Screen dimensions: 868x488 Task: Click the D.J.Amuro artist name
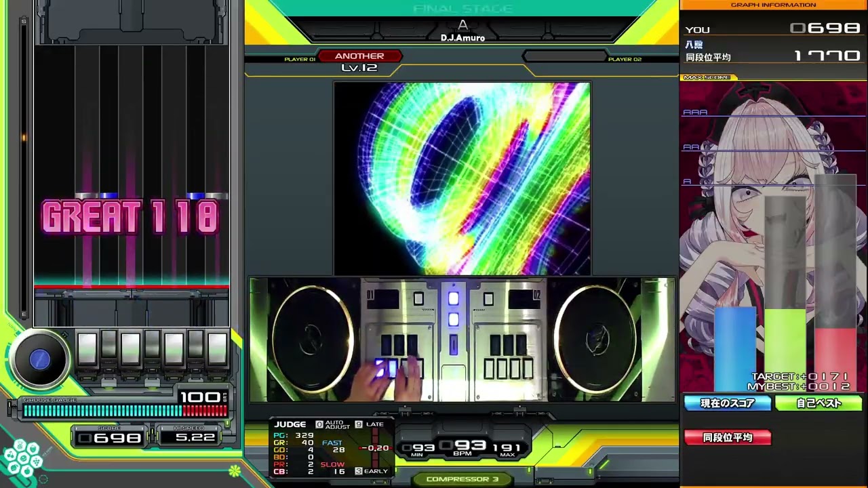(x=462, y=38)
